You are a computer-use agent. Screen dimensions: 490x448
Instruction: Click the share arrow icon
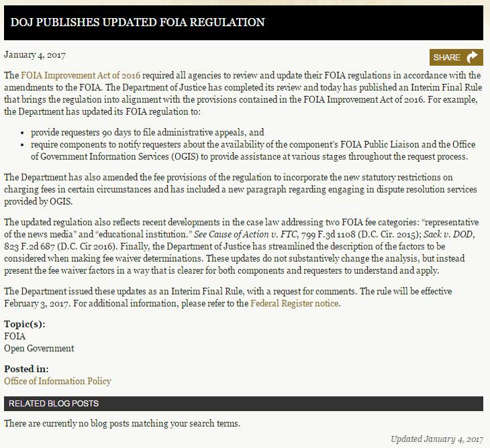[x=473, y=57]
